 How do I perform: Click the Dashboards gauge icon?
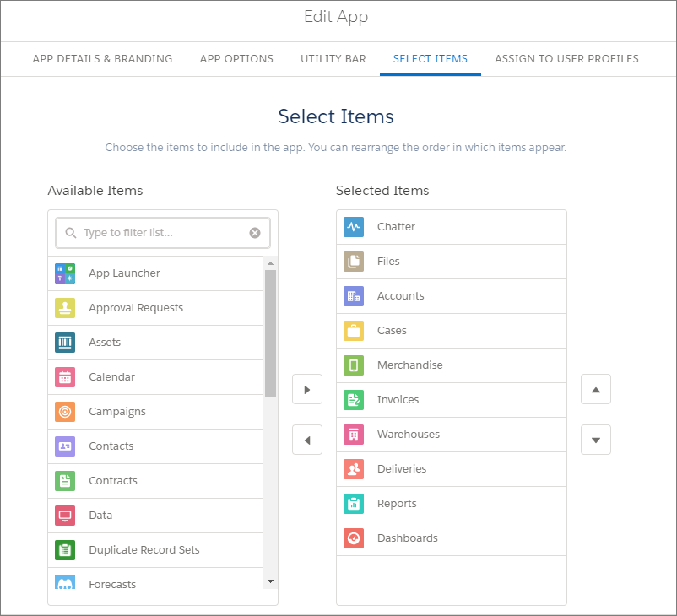click(x=354, y=538)
